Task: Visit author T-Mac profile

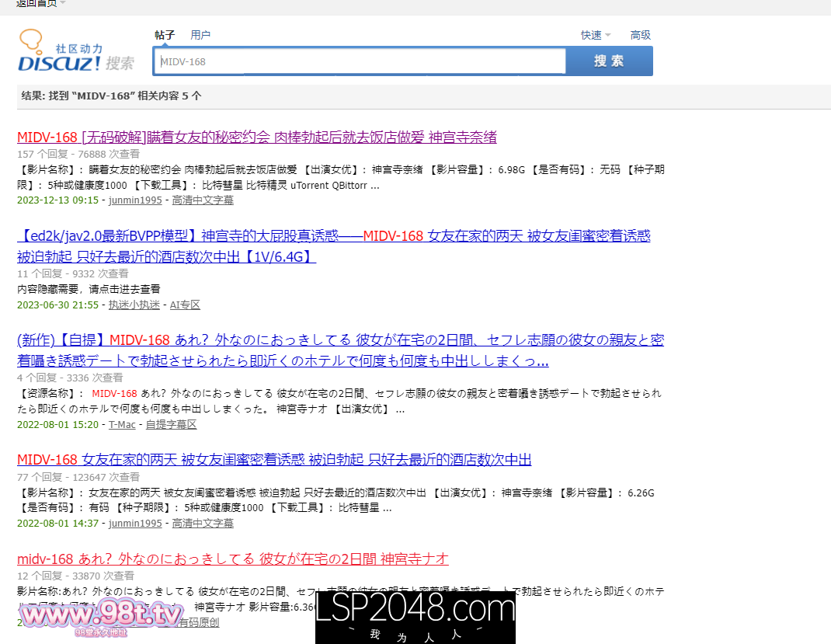Action: [122, 425]
